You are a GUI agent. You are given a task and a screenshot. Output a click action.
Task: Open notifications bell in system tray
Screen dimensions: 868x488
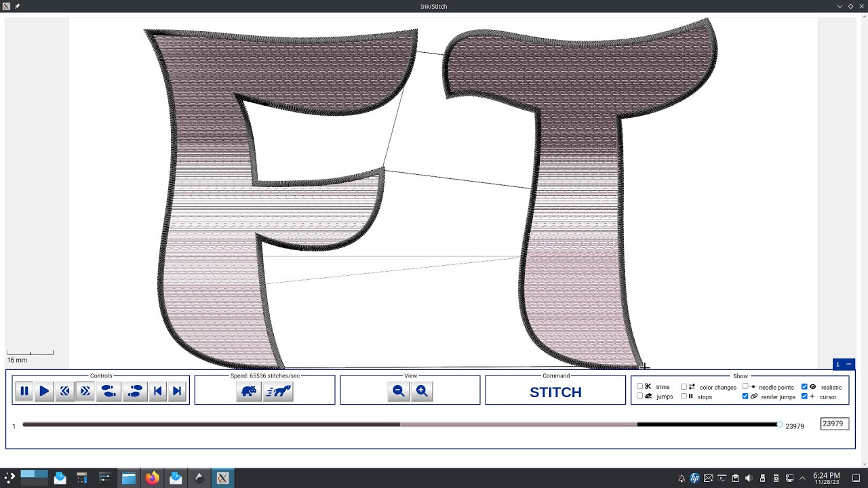680,478
